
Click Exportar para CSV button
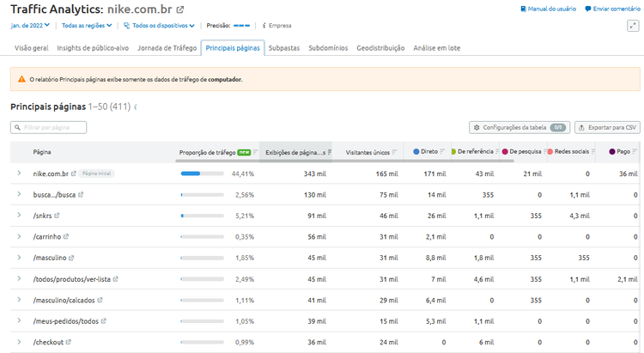pos(607,127)
